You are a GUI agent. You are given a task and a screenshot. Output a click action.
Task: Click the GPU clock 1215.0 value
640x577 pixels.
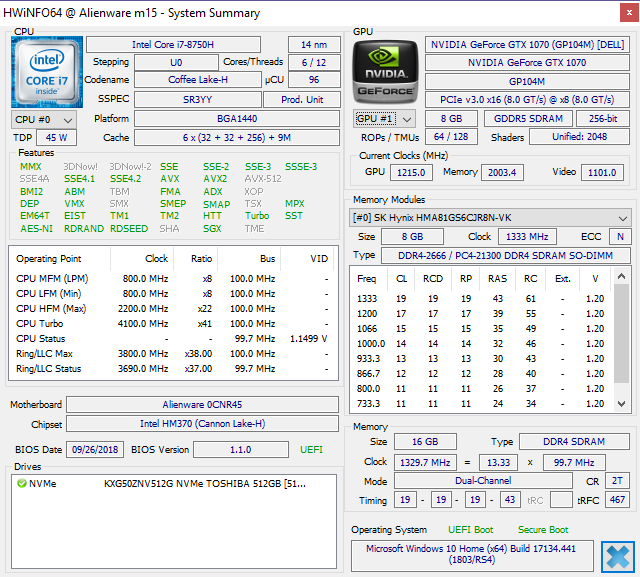411,173
